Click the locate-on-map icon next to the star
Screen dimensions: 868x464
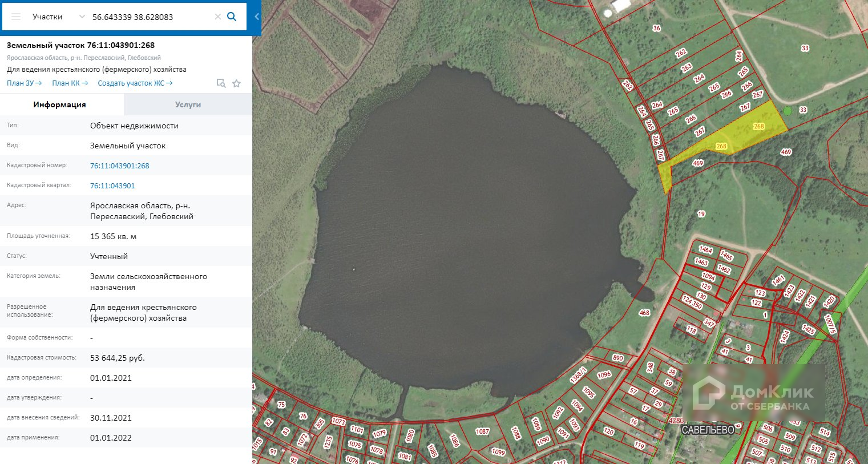pyautogui.click(x=221, y=83)
